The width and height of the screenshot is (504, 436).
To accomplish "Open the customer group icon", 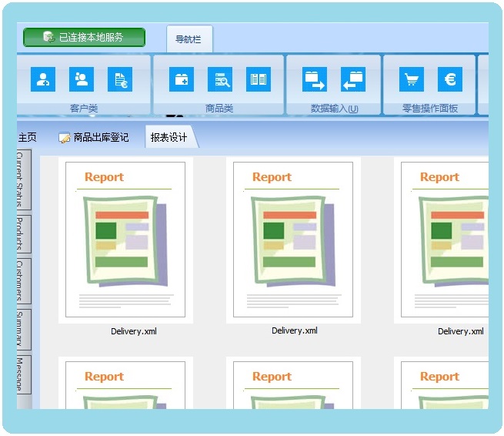I will (x=82, y=79).
